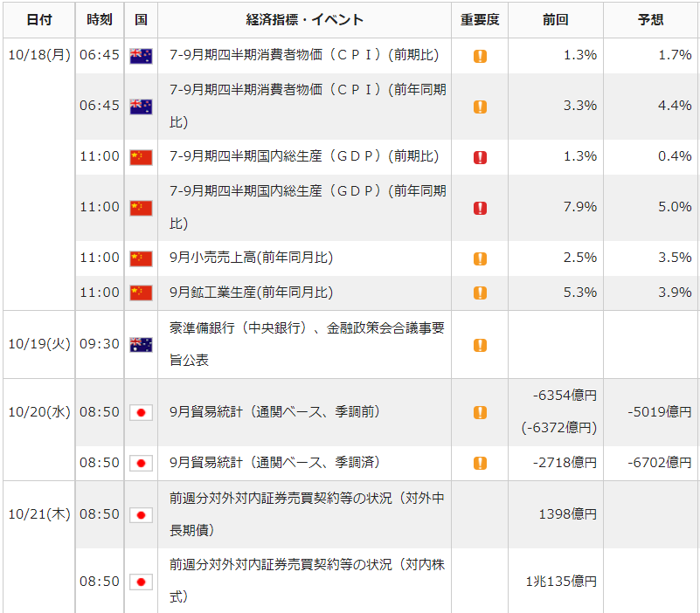This screenshot has width=700, height=613.
Task: Click the orange importance icon on the NZ CPI (前年同期比) row
Action: [x=478, y=106]
